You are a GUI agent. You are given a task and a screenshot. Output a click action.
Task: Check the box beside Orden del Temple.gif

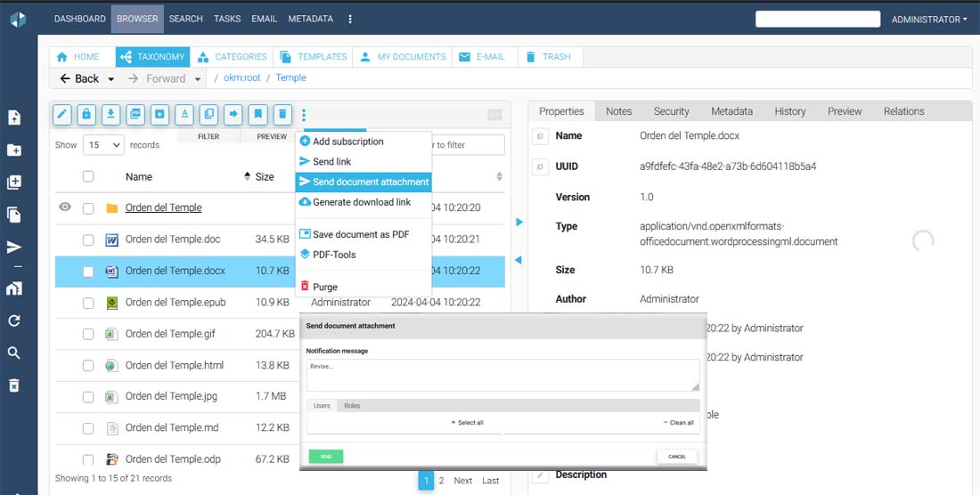coord(88,335)
